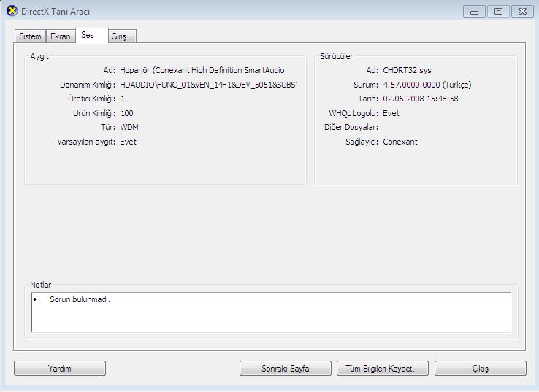Image resolution: width=539 pixels, height=392 pixels.
Task: Close the DirectX Tanı Aracı window
Action: [x=522, y=12]
